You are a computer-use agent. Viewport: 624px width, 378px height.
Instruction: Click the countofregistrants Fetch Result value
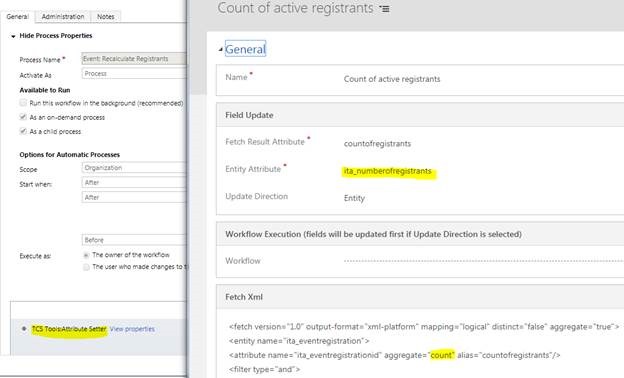point(377,144)
